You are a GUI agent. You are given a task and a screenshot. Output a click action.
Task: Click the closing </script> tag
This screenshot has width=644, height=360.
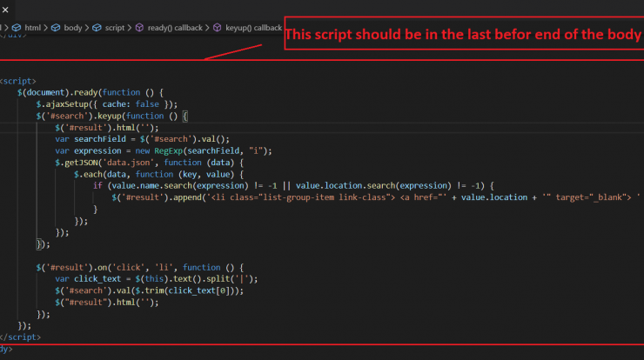[x=21, y=337]
